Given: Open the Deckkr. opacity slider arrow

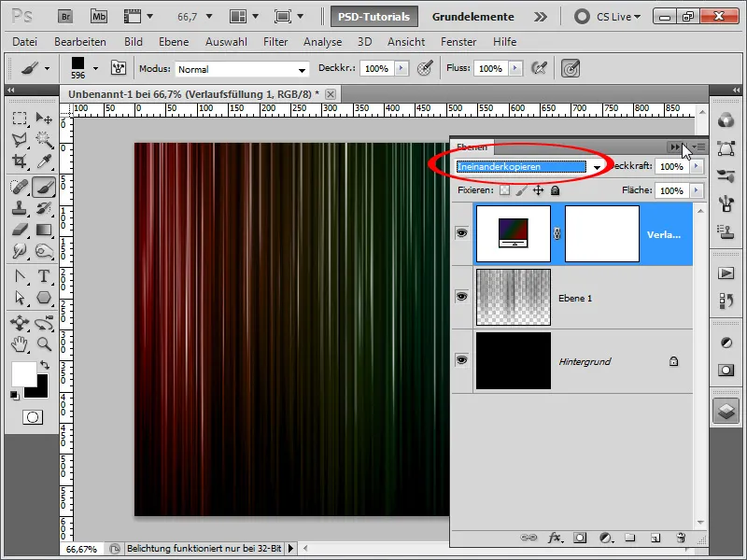Looking at the screenshot, I should click(402, 68).
